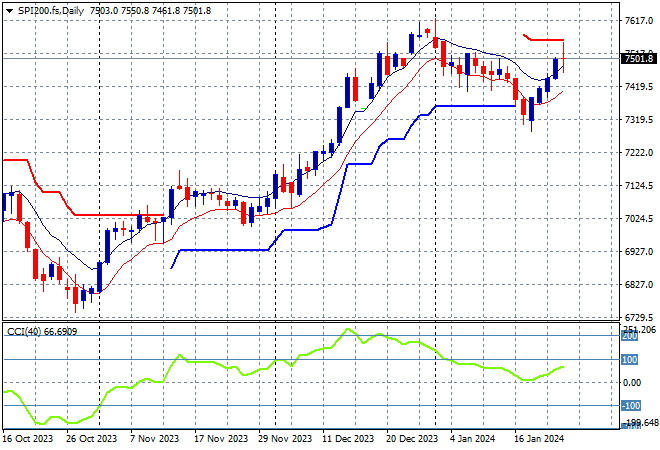Viewport: 660px width, 450px height.
Task: Click the 26 Oct 2023 date label
Action: pos(89,439)
